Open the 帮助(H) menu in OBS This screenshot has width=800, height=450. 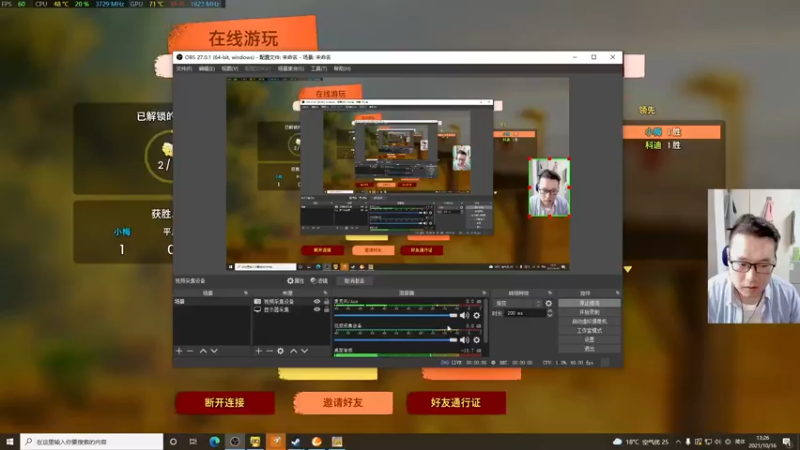pos(342,68)
